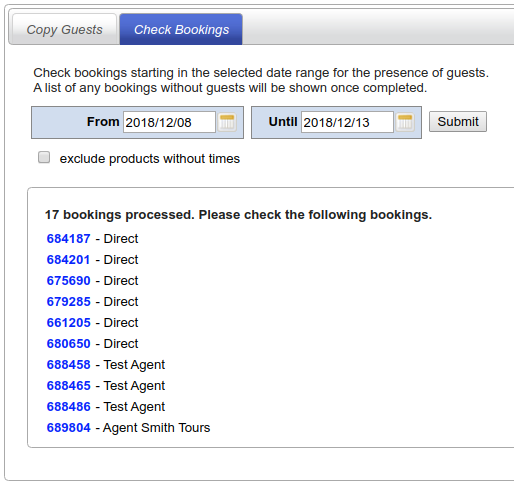Enable exclude products without times checkbox
The width and height of the screenshot is (514, 488).
click(44, 157)
